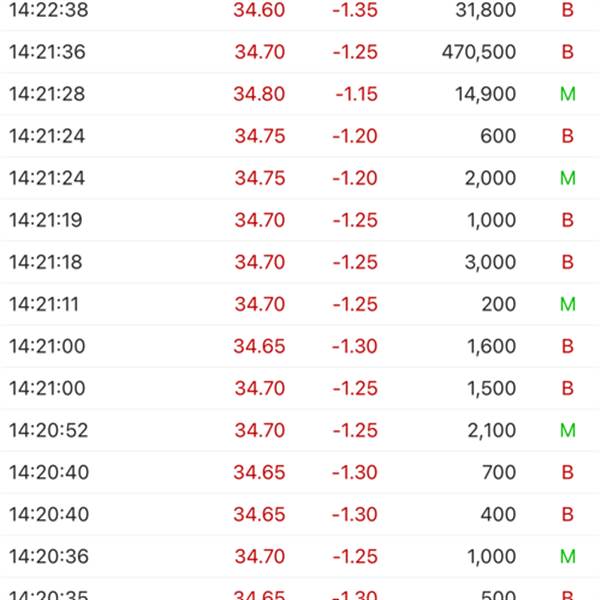Viewport: 600px width, 600px height.
Task: Tap the red B marker beside 400 volume
Action: 567,514
